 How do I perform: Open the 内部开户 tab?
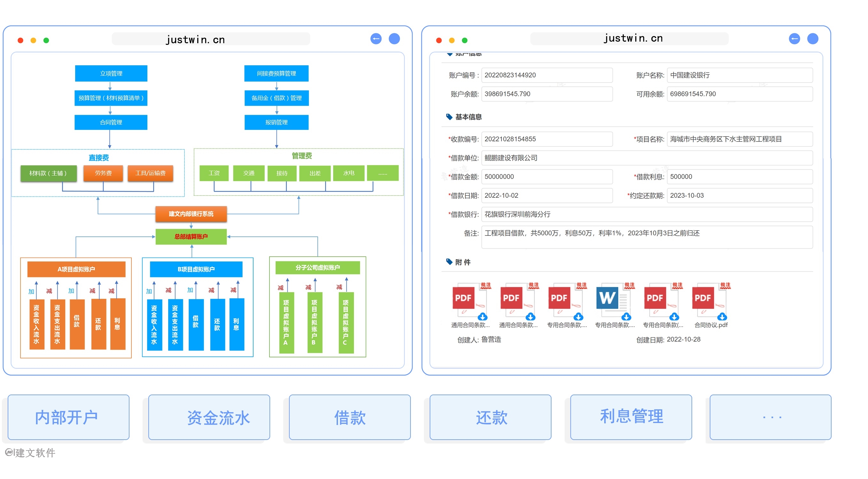pyautogui.click(x=68, y=417)
